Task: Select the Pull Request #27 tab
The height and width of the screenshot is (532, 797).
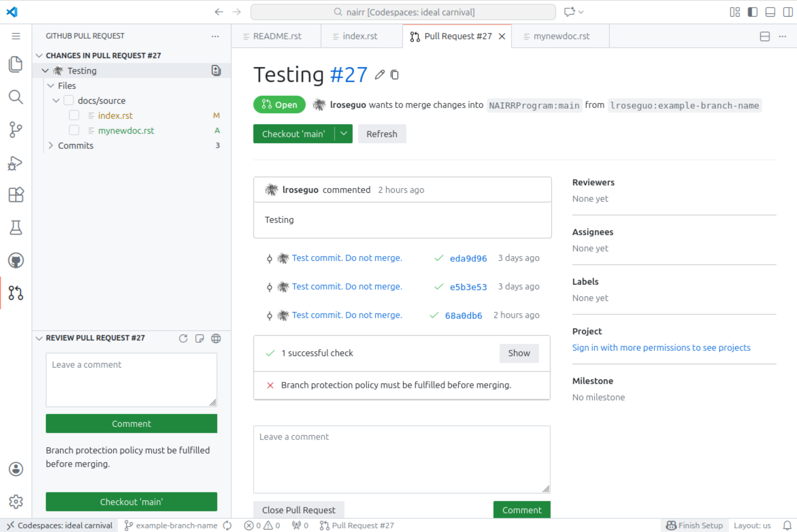Action: [x=457, y=36]
